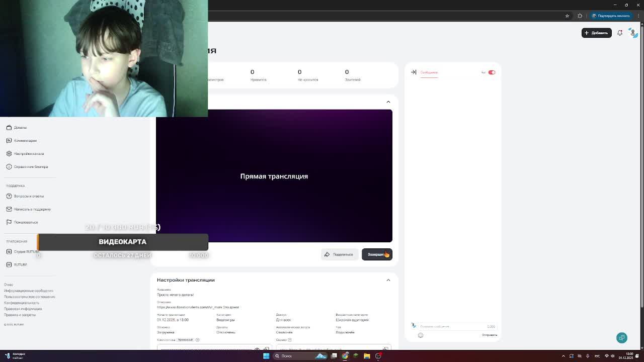Viewport: 644px width, 362px height.
Task: Click the stream key help icon
Action: click(197, 340)
